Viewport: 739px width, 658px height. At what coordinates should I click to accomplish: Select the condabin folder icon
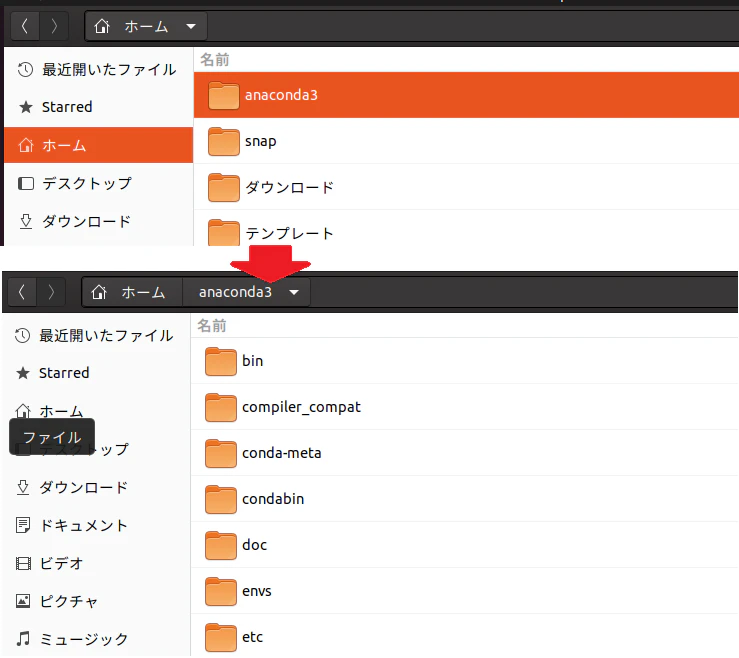point(221,499)
